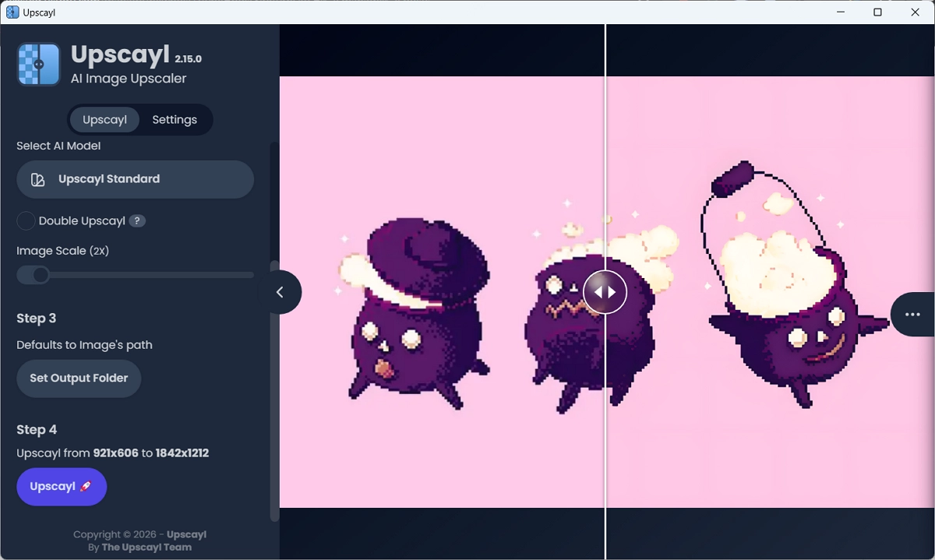Click the '921x606' source size text

point(115,453)
